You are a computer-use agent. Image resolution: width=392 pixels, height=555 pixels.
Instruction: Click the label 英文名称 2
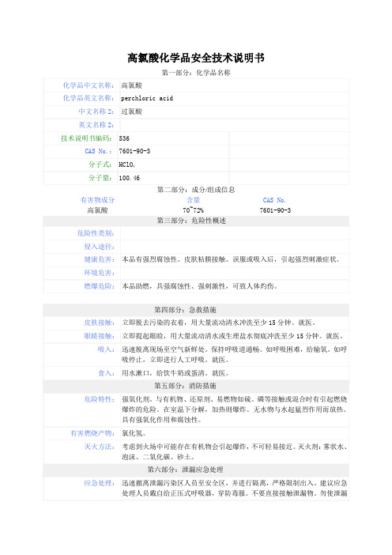tap(96, 125)
